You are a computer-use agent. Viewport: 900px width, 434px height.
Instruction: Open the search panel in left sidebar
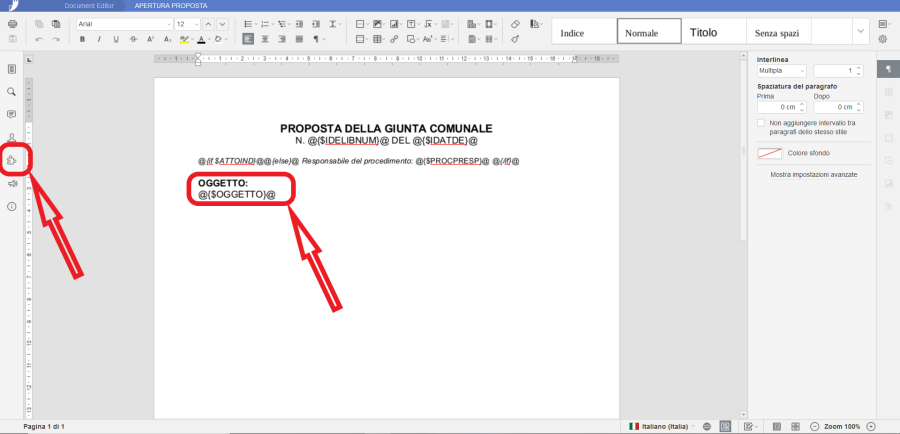[12, 92]
